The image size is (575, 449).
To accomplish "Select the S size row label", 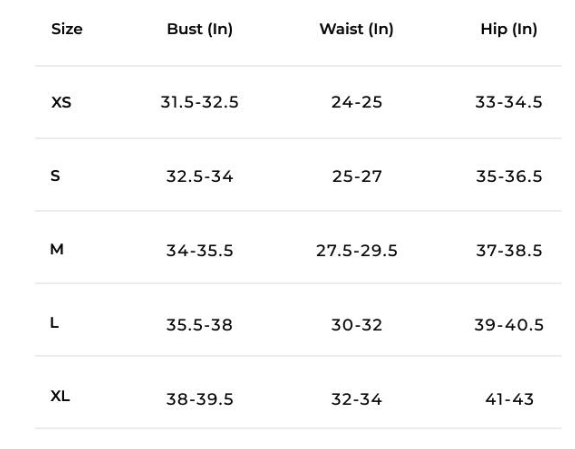I will tap(55, 176).
